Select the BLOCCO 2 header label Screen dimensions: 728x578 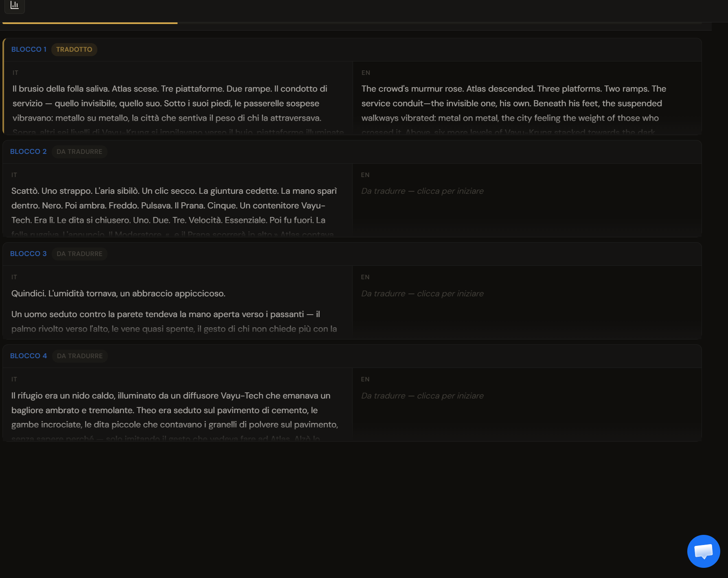coord(29,151)
